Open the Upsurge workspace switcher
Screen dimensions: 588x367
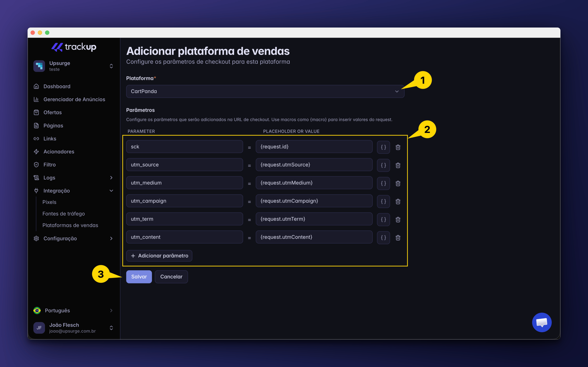click(x=74, y=66)
